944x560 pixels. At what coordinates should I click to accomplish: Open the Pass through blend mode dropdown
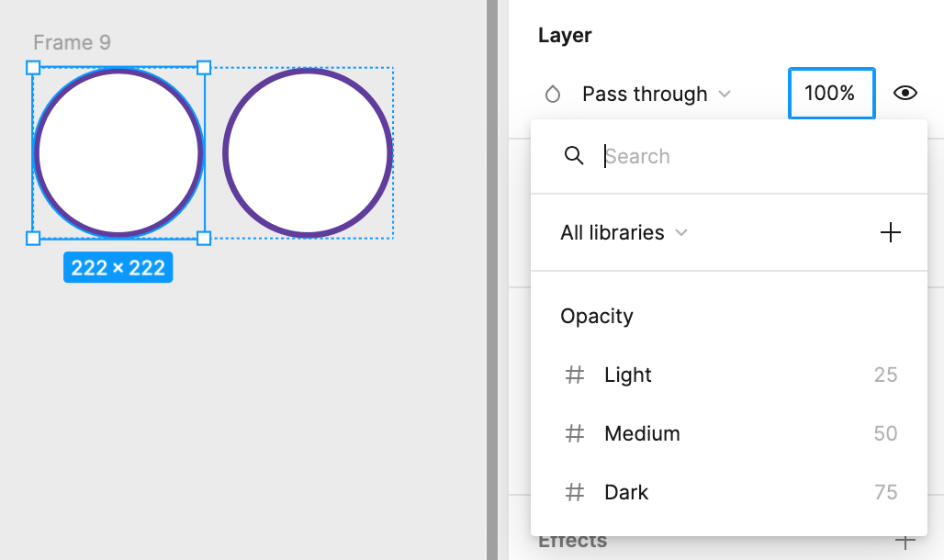pyautogui.click(x=657, y=94)
